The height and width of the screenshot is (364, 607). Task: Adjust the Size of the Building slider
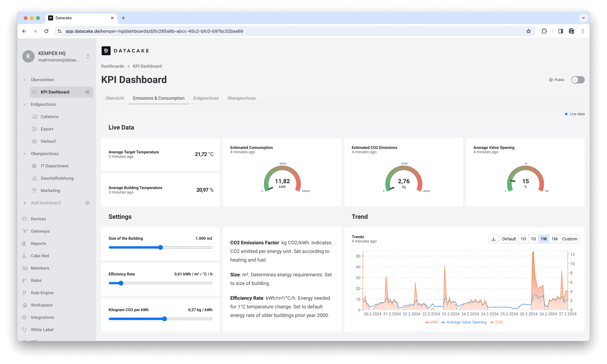160,247
